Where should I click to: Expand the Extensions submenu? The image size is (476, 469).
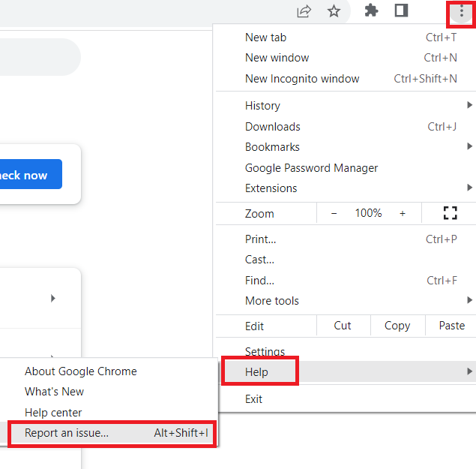tap(345, 188)
